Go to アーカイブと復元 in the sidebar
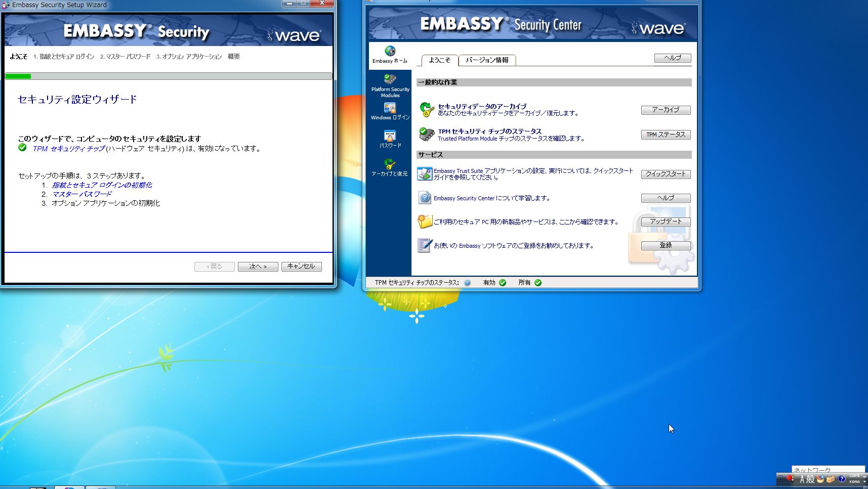 pyautogui.click(x=390, y=167)
